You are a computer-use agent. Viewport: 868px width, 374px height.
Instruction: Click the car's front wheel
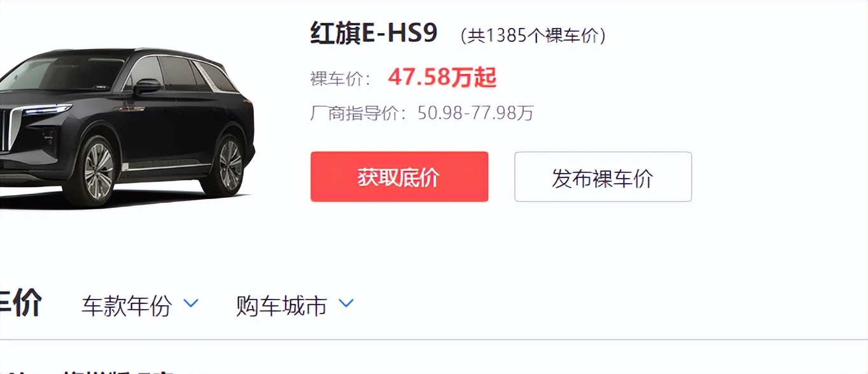tap(97, 170)
